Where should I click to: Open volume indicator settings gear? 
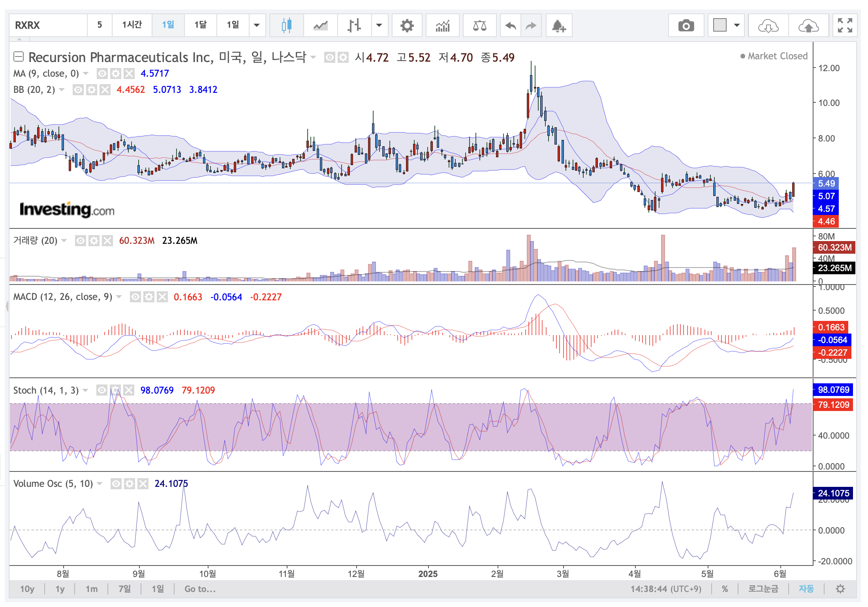point(94,241)
